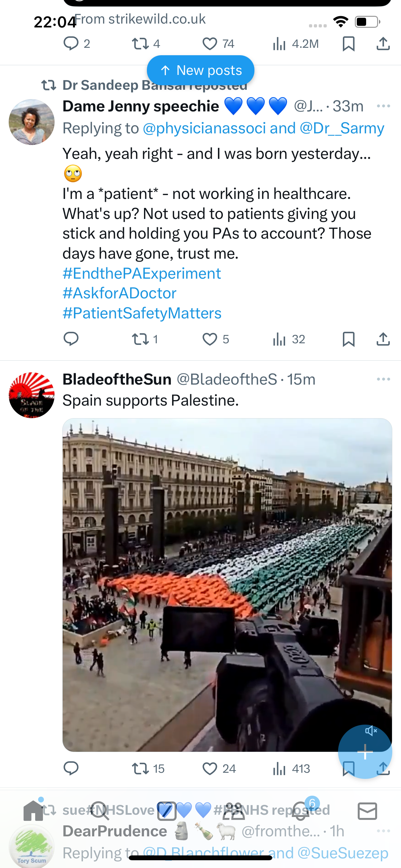The width and height of the screenshot is (401, 868).
Task: Tap the New posts button
Action: point(200,70)
